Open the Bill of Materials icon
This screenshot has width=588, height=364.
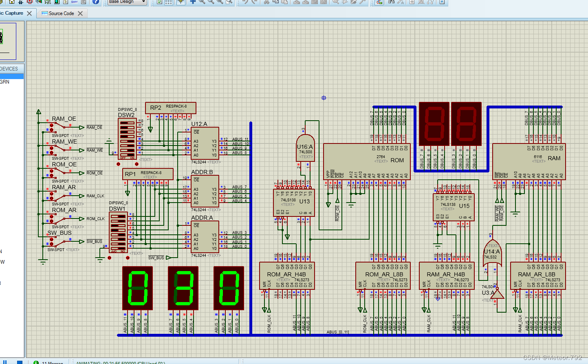66,2
